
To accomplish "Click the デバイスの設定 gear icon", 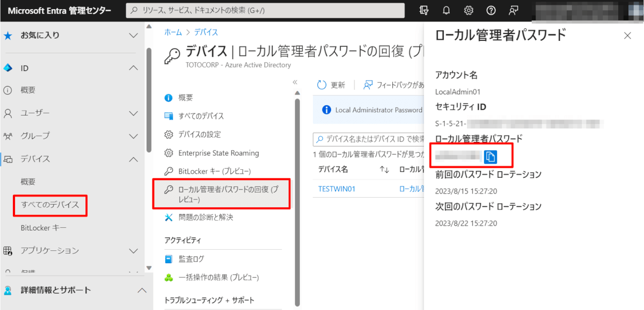I will click(169, 134).
